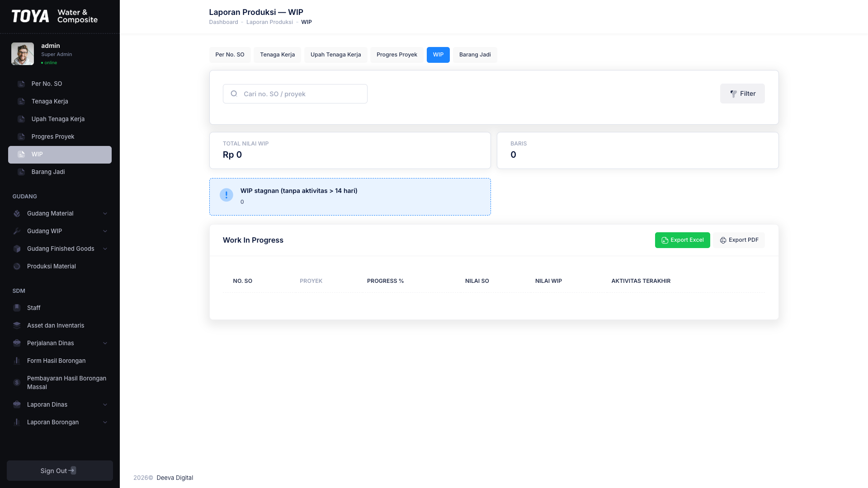Screen dimensions: 868x488
Task: Open the Deeva Digital footer link
Action: 175,478
